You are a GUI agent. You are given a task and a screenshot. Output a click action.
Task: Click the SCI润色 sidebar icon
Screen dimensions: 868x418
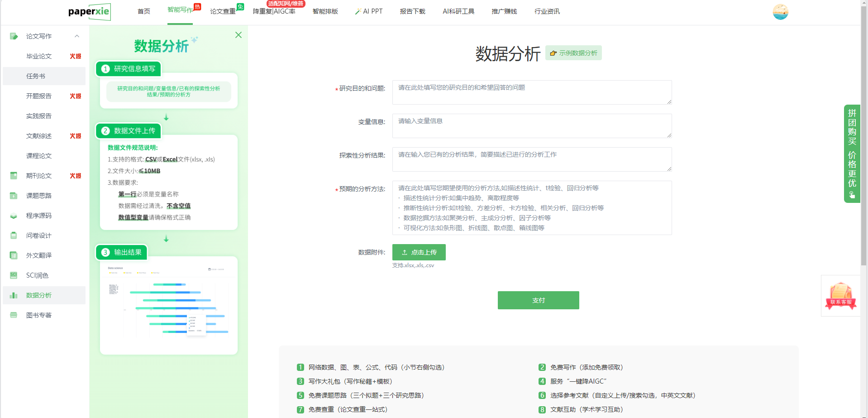(14, 275)
